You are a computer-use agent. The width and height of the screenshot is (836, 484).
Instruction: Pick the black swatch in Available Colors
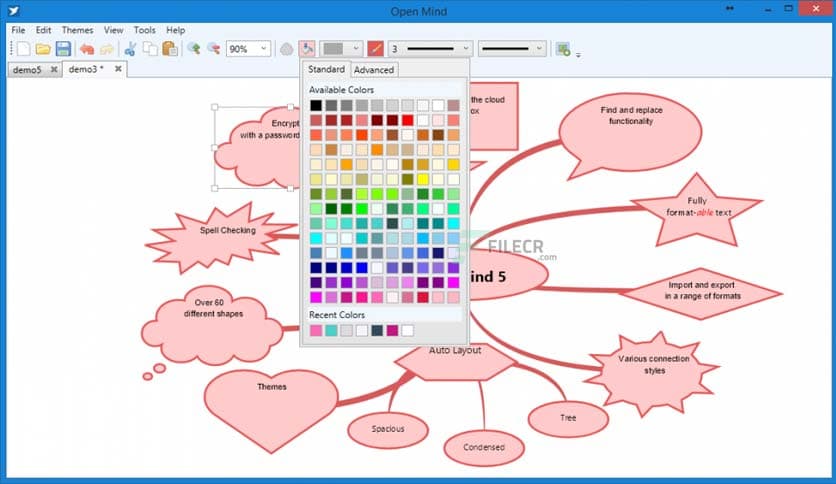pos(316,106)
